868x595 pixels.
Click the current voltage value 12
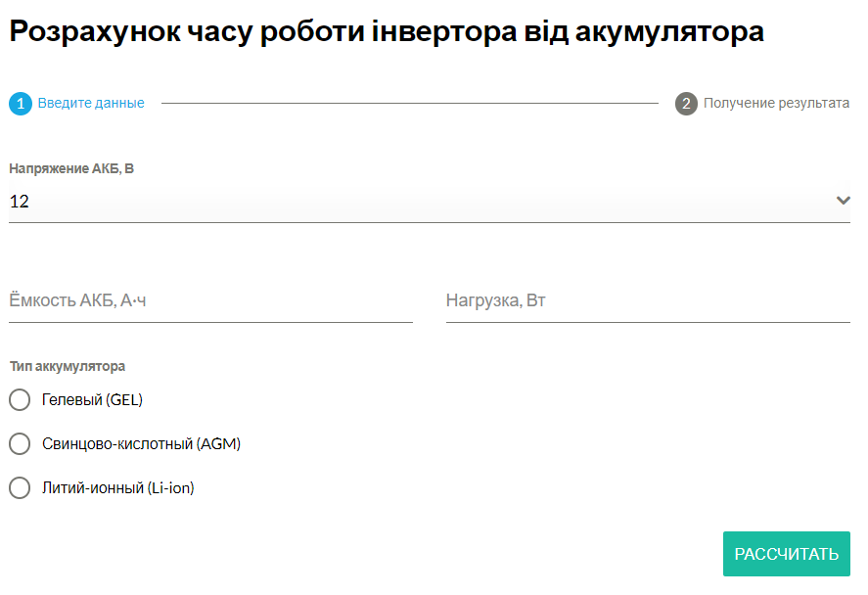point(18,201)
